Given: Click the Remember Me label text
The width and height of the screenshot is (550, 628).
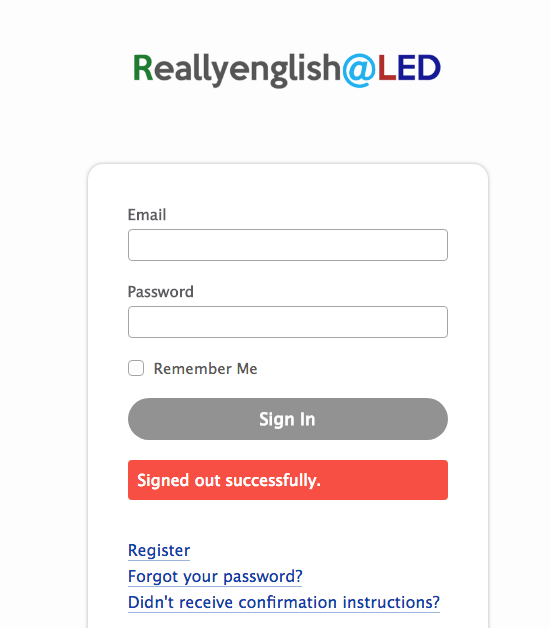Looking at the screenshot, I should [205, 368].
